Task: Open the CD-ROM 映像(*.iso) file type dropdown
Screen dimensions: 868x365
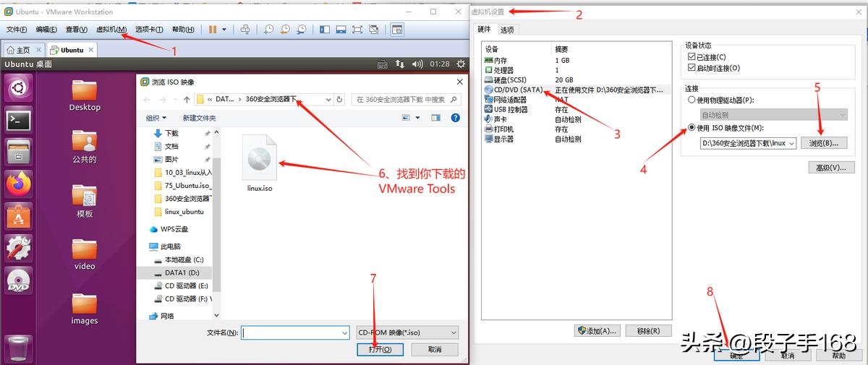Action: pyautogui.click(x=408, y=332)
